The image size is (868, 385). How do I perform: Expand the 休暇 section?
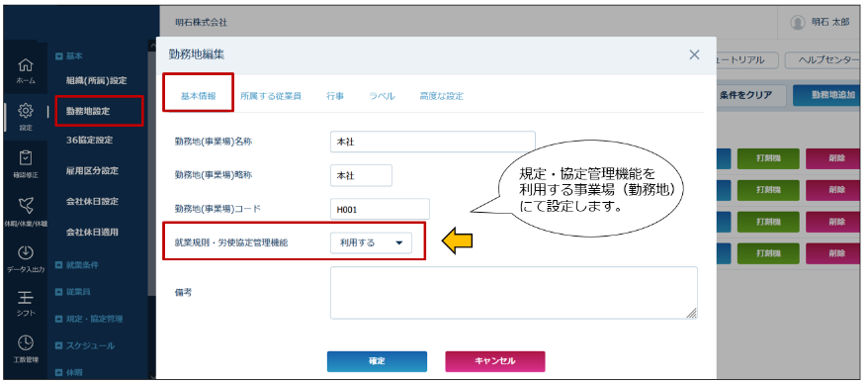[58, 373]
